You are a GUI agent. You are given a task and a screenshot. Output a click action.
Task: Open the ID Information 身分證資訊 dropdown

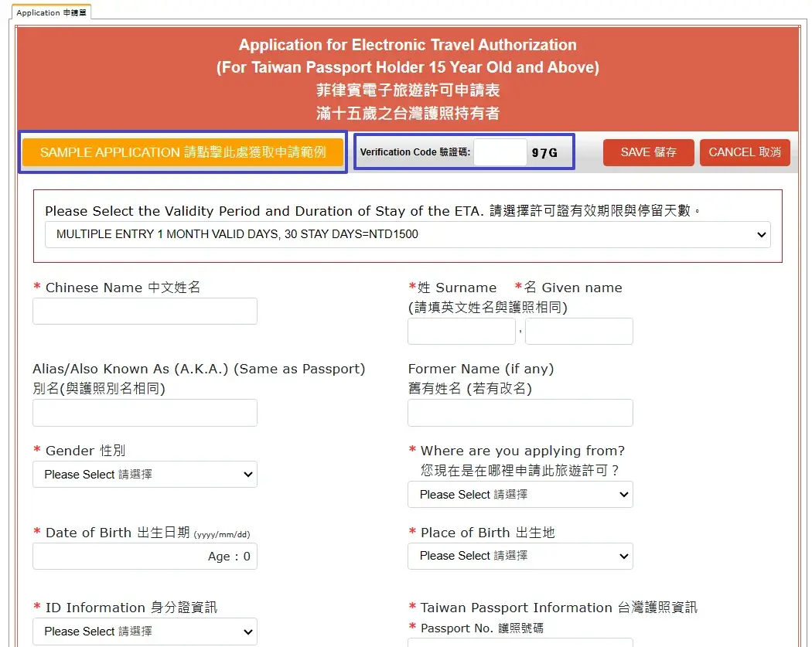[x=145, y=632]
